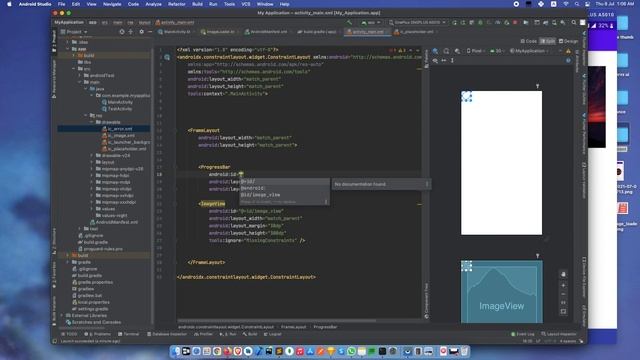640x360 pixels.
Task: Open the Refactor menu
Action: pyautogui.click(x=177, y=4)
